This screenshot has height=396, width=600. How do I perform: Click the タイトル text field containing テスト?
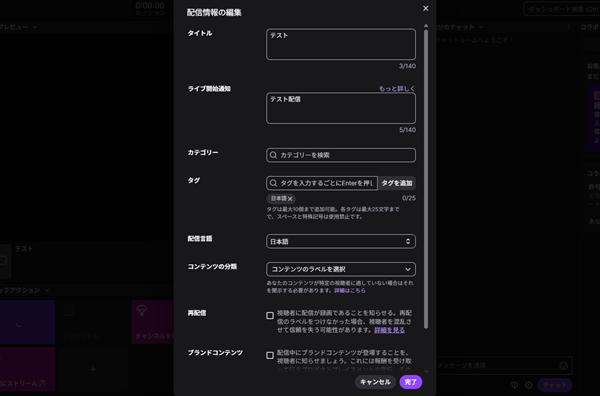[341, 44]
